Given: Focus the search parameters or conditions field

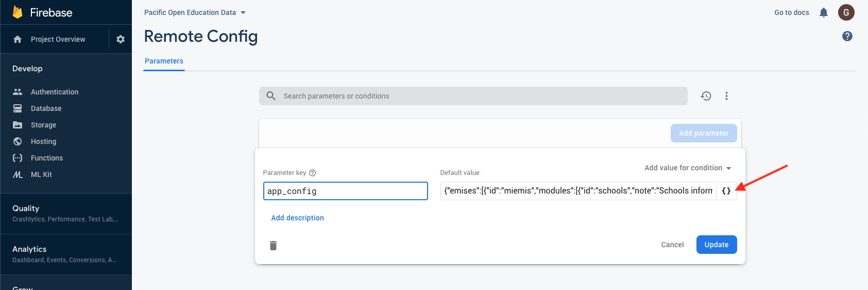Looking at the screenshot, I should pyautogui.click(x=479, y=96).
